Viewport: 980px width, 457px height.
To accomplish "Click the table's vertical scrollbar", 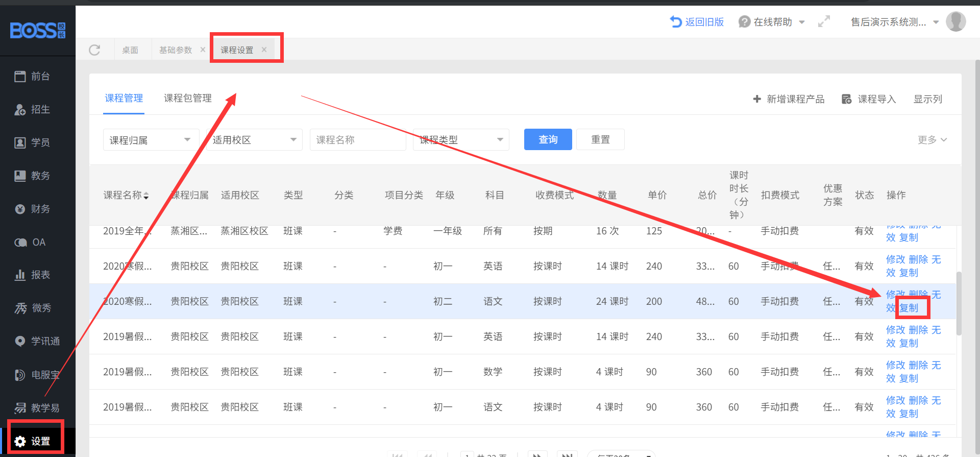I will pyautogui.click(x=959, y=303).
